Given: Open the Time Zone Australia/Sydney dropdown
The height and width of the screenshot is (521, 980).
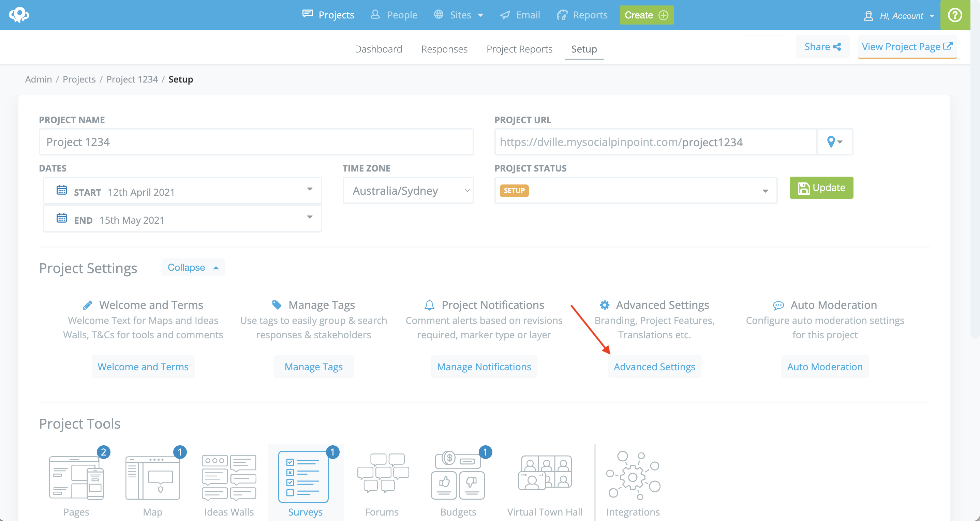Looking at the screenshot, I should pos(408,190).
